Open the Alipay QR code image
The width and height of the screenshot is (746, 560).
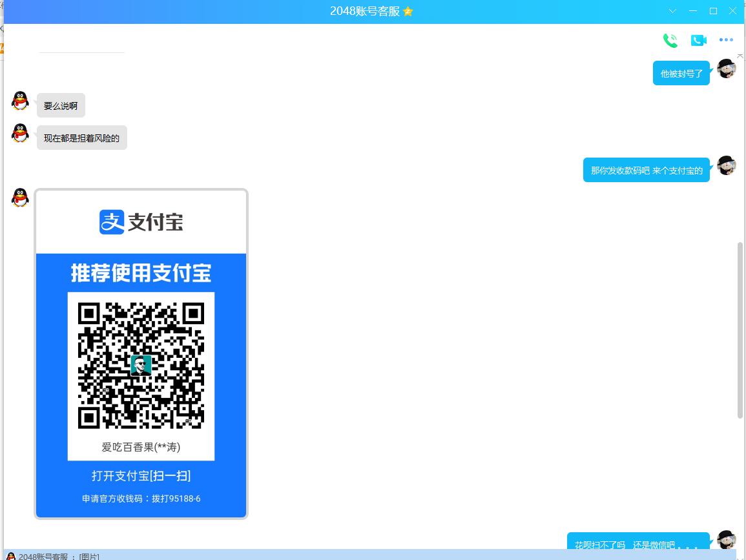pos(141,354)
